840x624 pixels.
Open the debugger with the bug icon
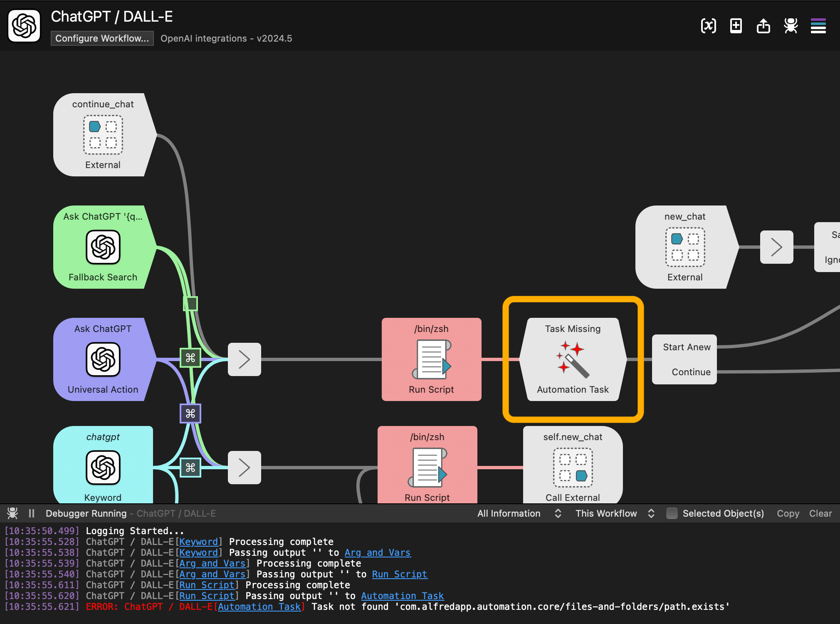(x=790, y=26)
